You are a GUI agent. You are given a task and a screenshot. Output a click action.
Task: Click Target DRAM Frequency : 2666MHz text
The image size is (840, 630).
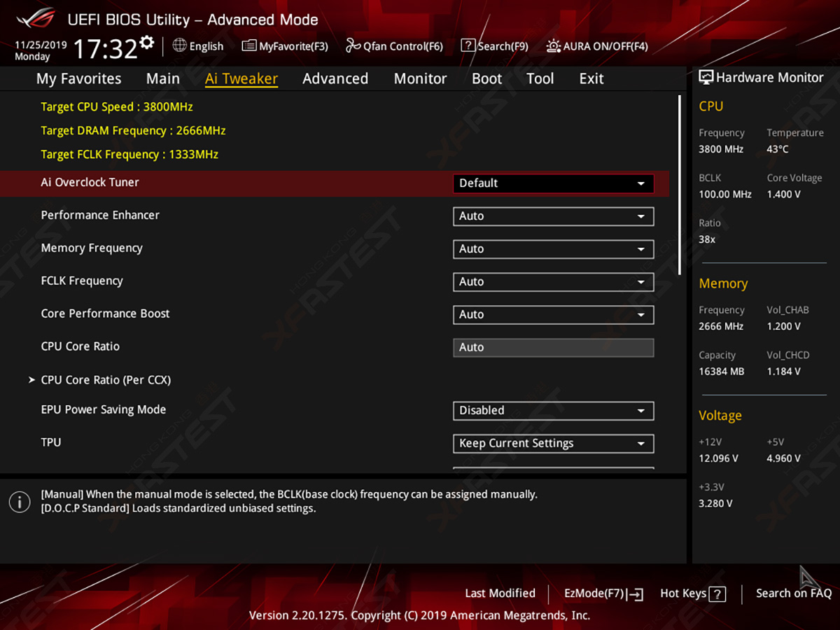pos(133,131)
